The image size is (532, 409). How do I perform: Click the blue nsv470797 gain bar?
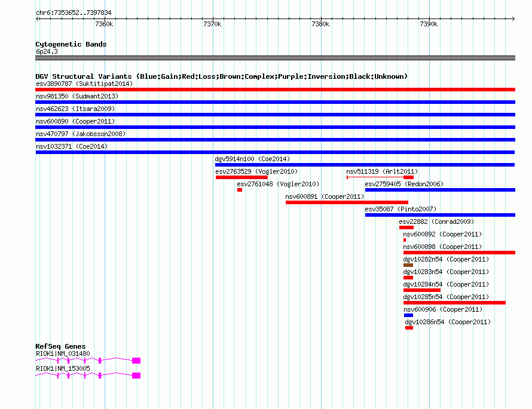(275, 140)
